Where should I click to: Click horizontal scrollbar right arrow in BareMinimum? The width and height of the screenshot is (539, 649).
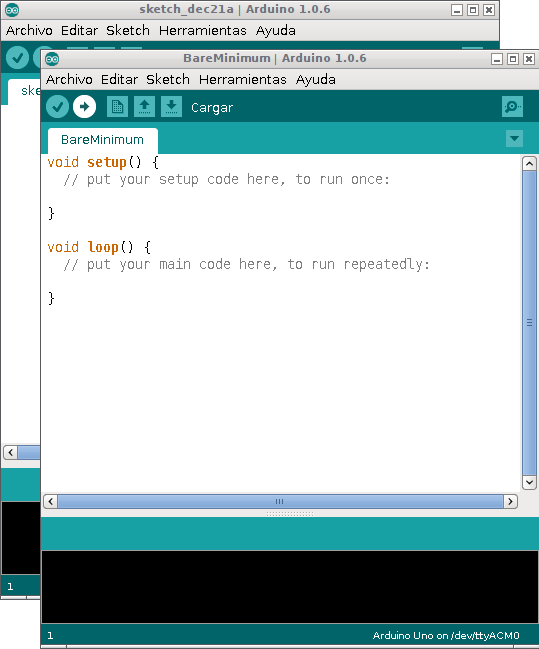[510, 502]
